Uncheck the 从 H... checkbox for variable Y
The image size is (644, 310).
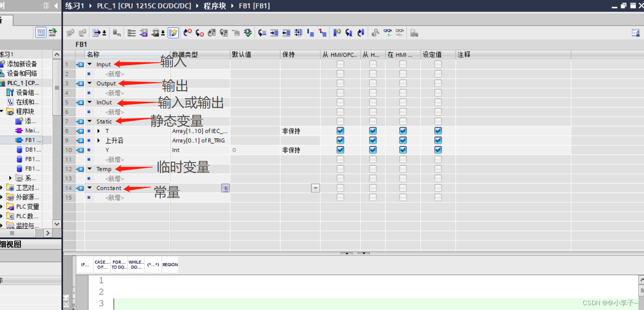(x=373, y=150)
